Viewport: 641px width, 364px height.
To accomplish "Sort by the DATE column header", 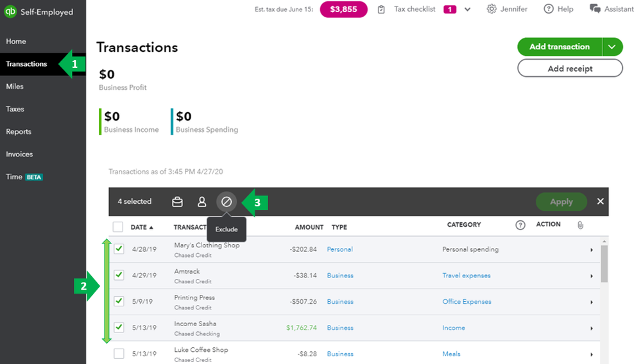I will point(142,227).
